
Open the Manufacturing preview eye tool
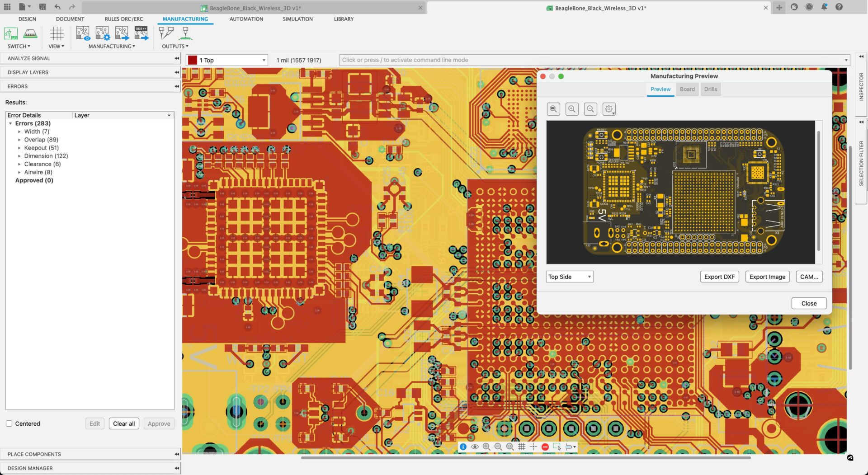click(x=83, y=33)
